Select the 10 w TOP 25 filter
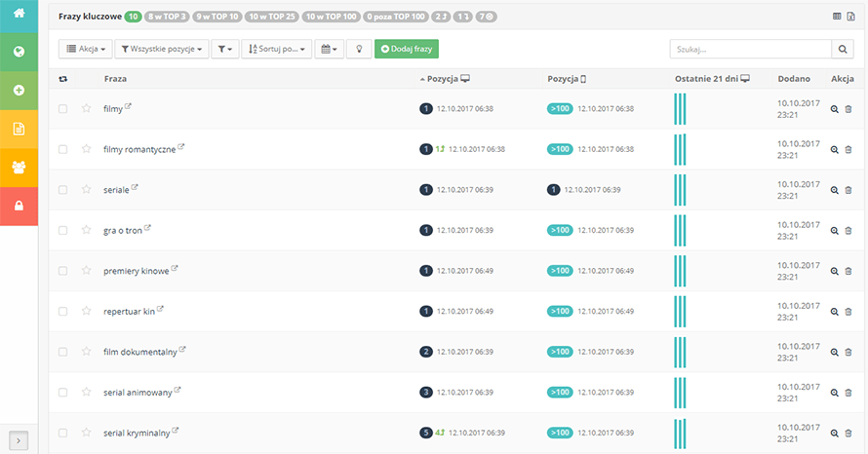Image resolution: width=868 pixels, height=454 pixels. click(272, 17)
